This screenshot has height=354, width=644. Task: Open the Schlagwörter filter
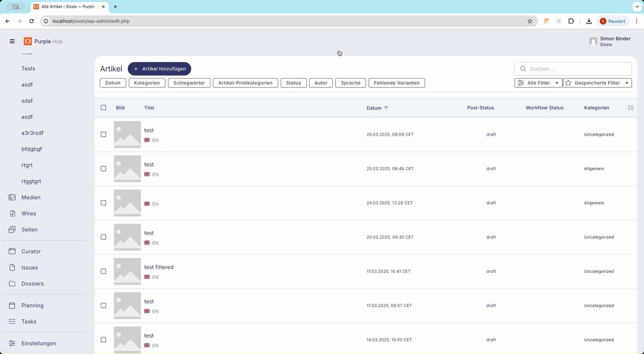pos(189,83)
